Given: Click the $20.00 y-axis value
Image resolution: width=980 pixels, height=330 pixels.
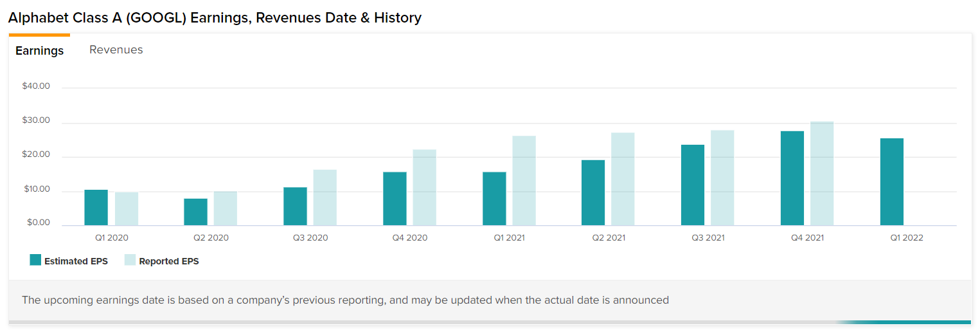Looking at the screenshot, I should (36, 154).
